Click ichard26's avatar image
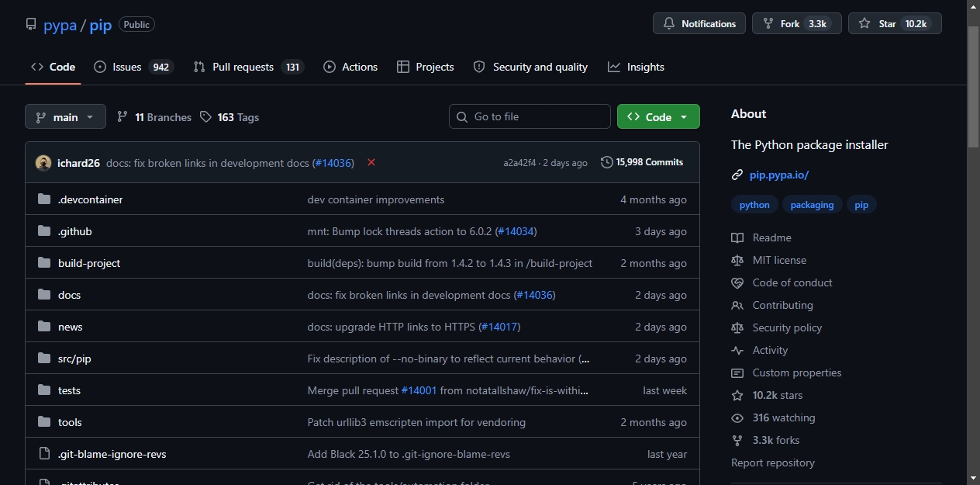 point(43,163)
